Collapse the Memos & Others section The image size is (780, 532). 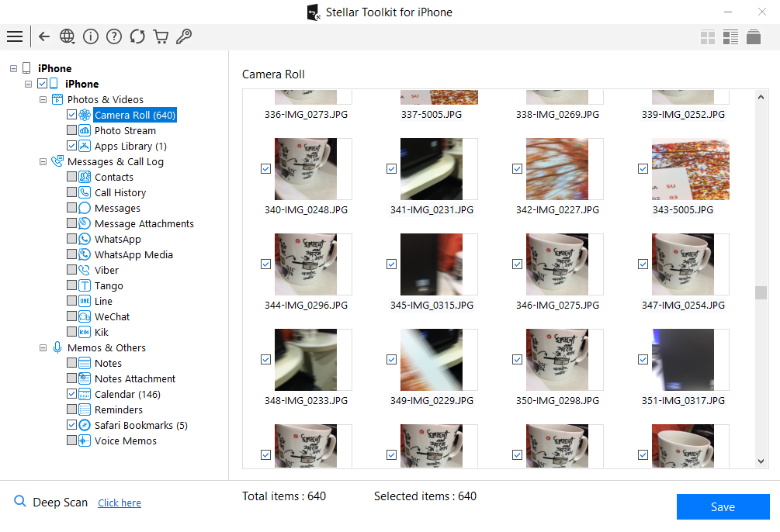[x=43, y=347]
